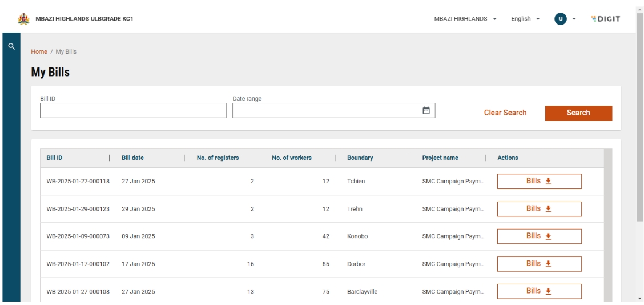Download bills for the Dorbor boundary row
Screen dimensions: 644x305
coord(539,264)
